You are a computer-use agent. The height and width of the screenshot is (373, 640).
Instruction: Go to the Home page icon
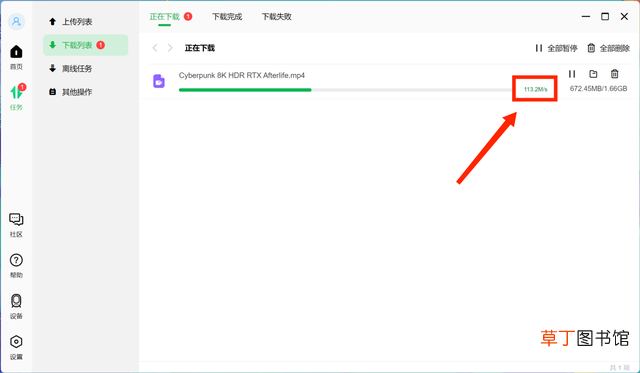click(16, 52)
